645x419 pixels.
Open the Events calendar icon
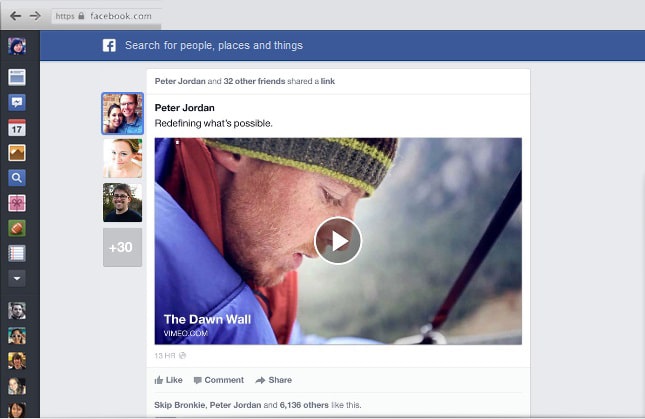[x=17, y=127]
